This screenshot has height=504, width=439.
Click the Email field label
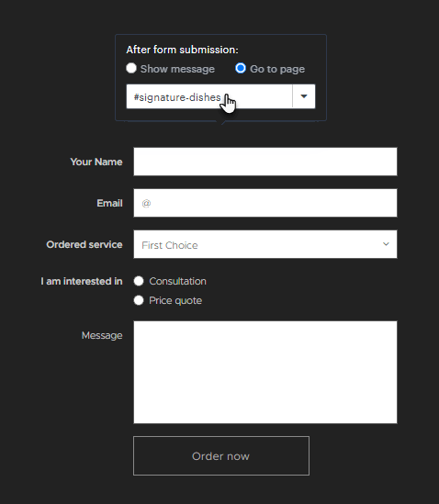(x=109, y=203)
